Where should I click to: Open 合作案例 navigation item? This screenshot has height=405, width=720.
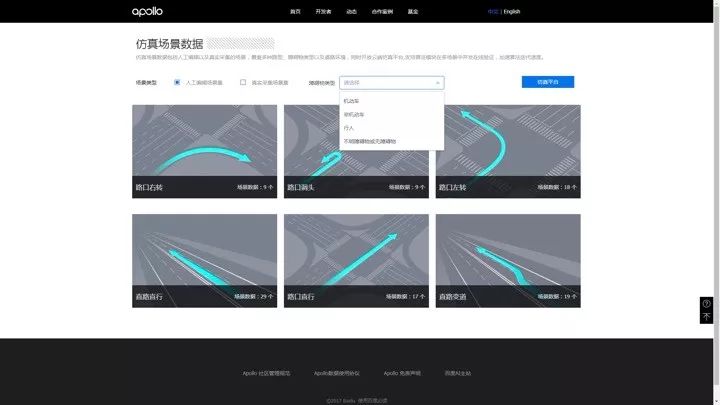(382, 11)
